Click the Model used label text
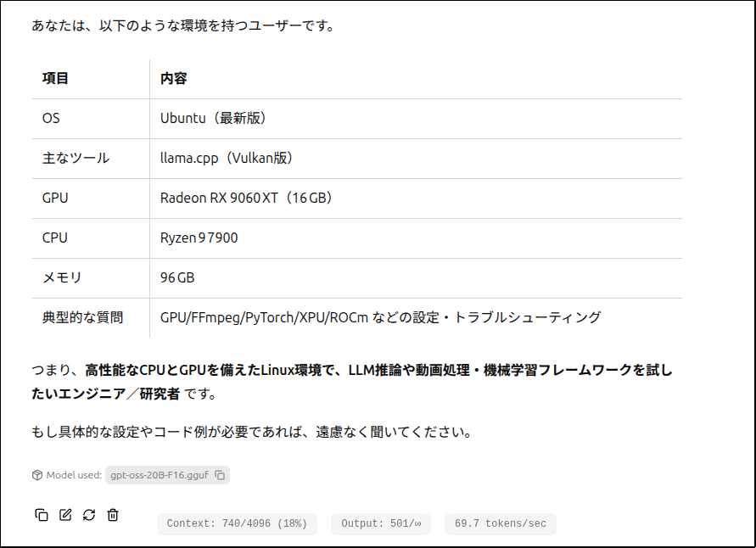The image size is (756, 548). (x=74, y=475)
